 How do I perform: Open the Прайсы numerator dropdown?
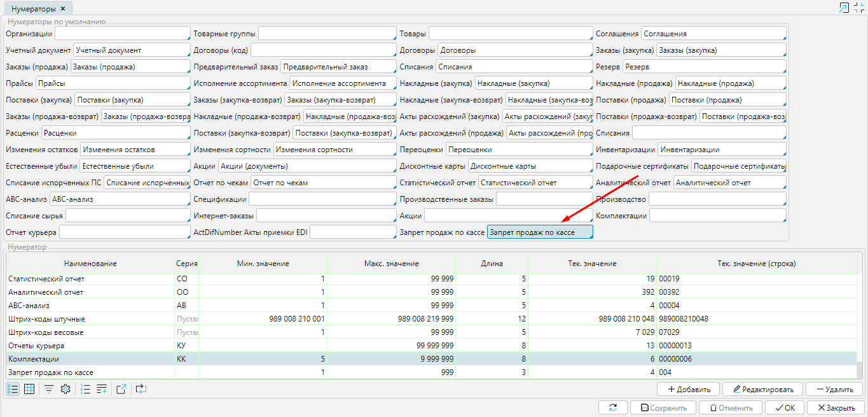tap(113, 83)
